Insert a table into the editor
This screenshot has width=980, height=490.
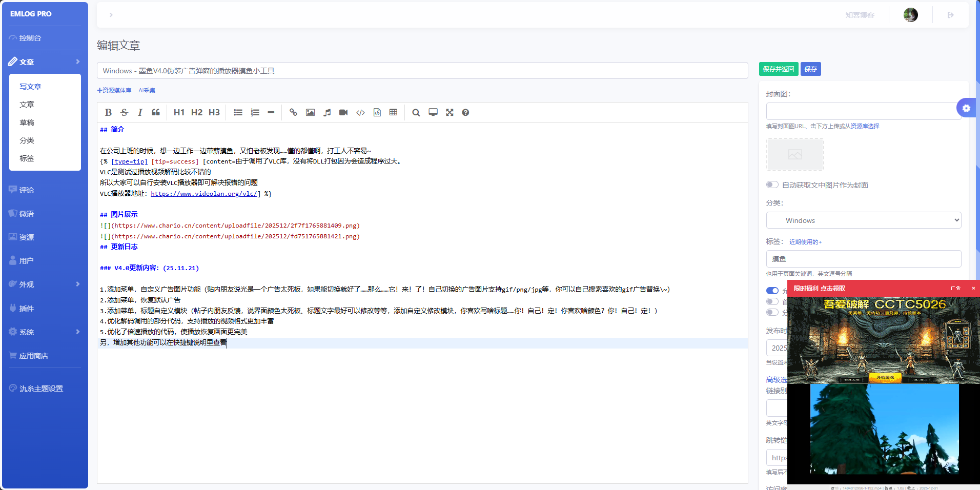pos(394,112)
